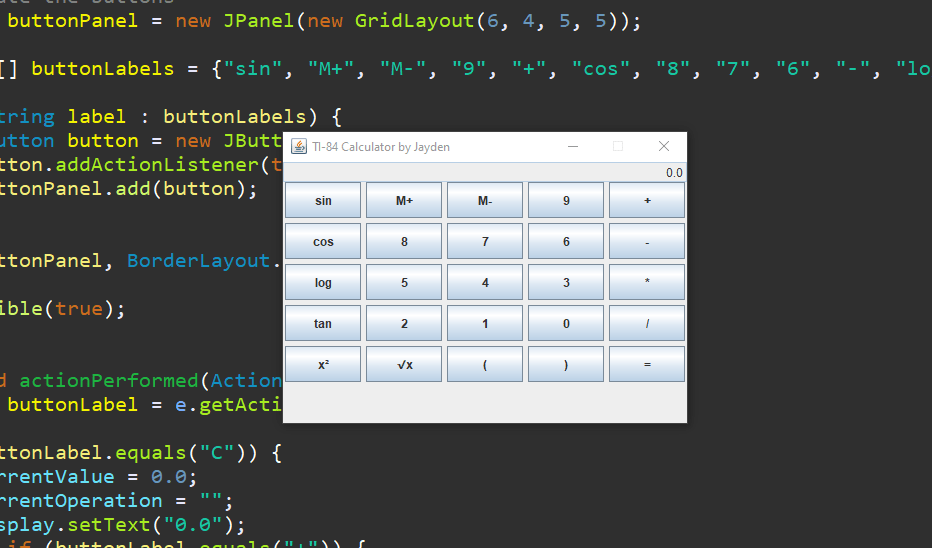The width and height of the screenshot is (932, 548).
Task: Click 'addActionListener' in the code editor
Action: tap(157, 165)
